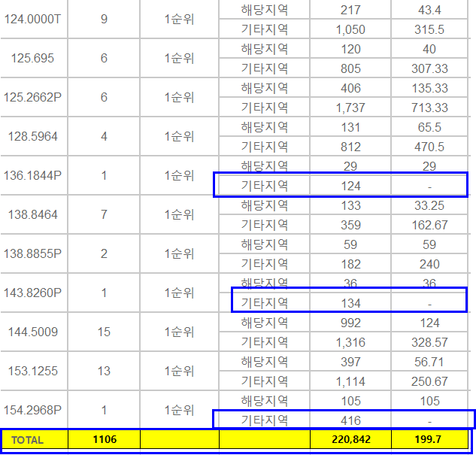Click the 328.57 rate cell

click(429, 342)
